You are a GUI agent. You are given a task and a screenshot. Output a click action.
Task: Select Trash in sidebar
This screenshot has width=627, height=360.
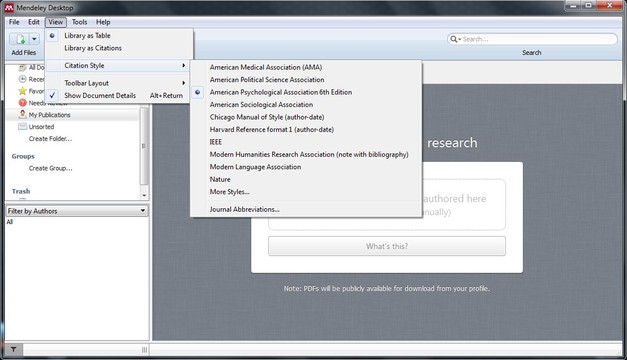[x=21, y=191]
